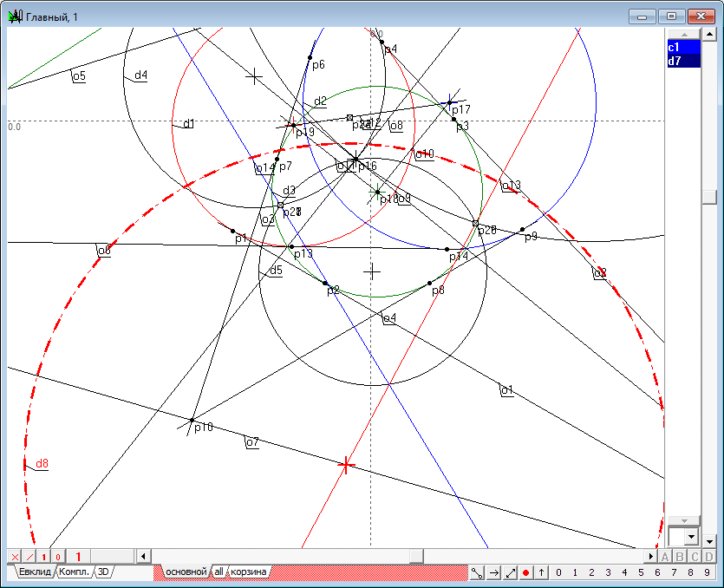
Task: Click the object list scroll-up button
Action: 684,35
